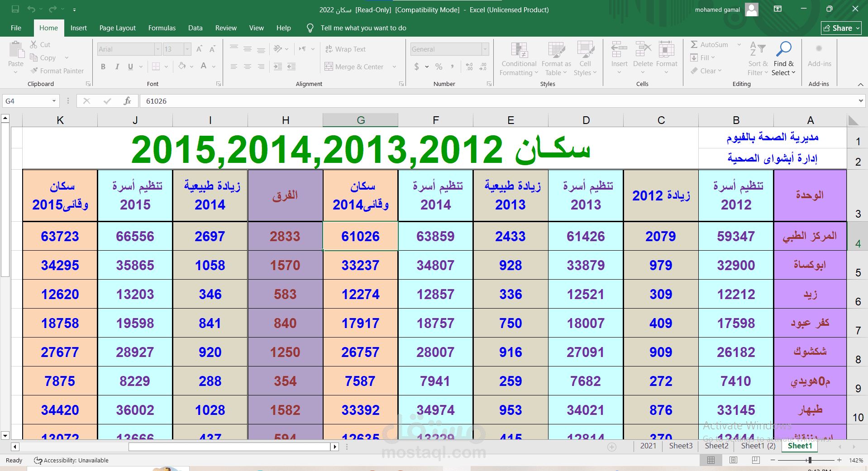Click the Comma Style icon

[x=452, y=67]
